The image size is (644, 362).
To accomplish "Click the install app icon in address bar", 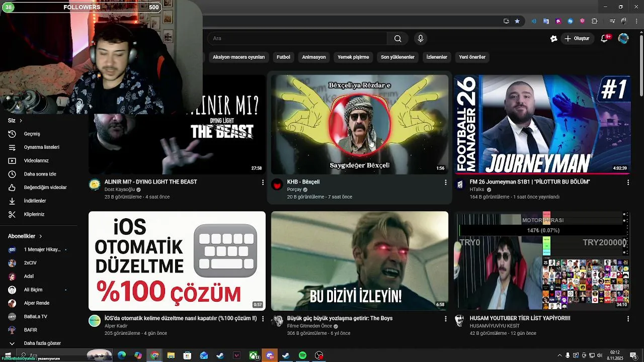I will (x=506, y=21).
